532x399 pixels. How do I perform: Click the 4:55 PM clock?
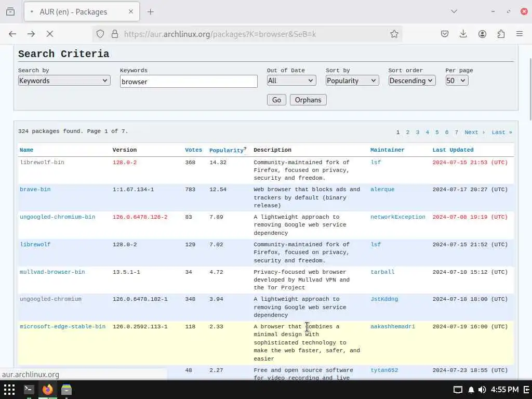tap(504, 390)
